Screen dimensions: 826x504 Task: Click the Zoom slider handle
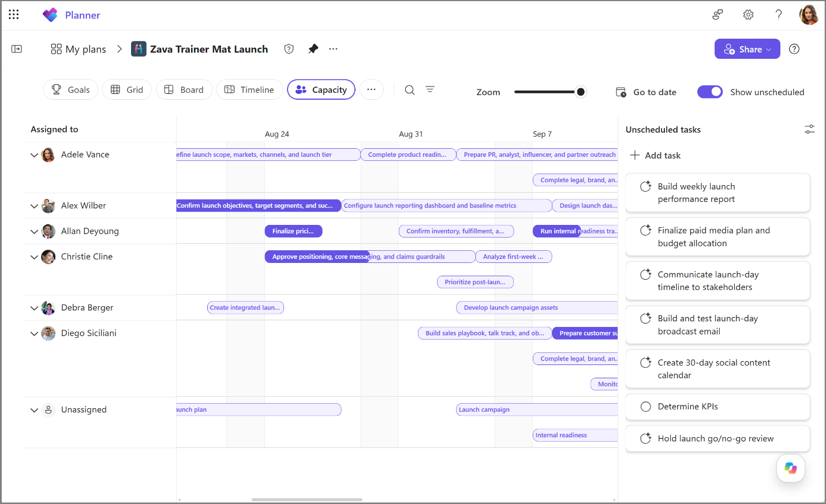(581, 92)
